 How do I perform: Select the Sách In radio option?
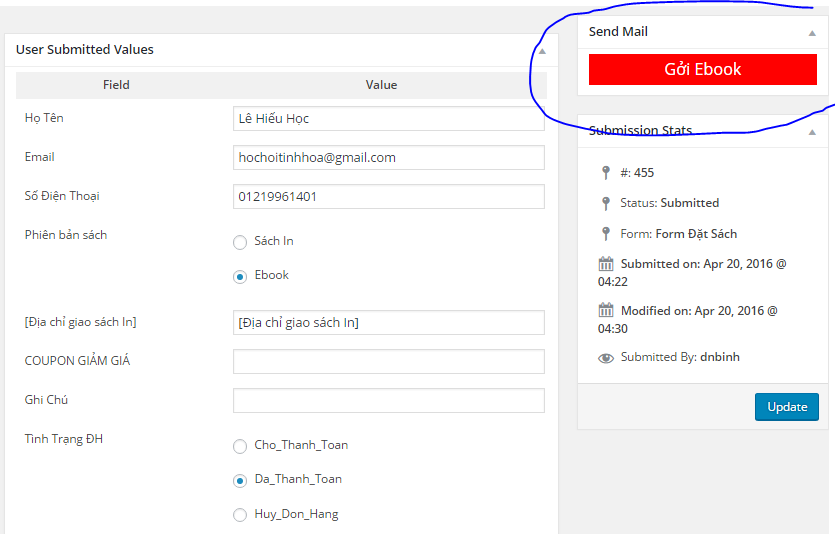[x=240, y=242]
